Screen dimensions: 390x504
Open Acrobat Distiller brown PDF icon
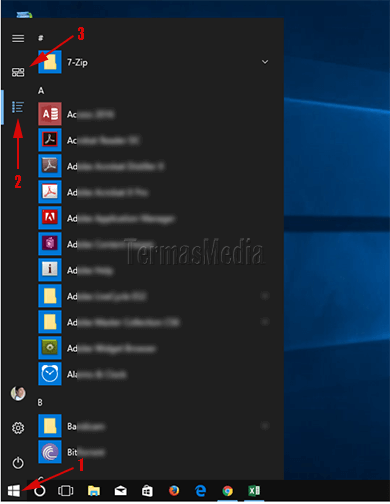pos(50,166)
